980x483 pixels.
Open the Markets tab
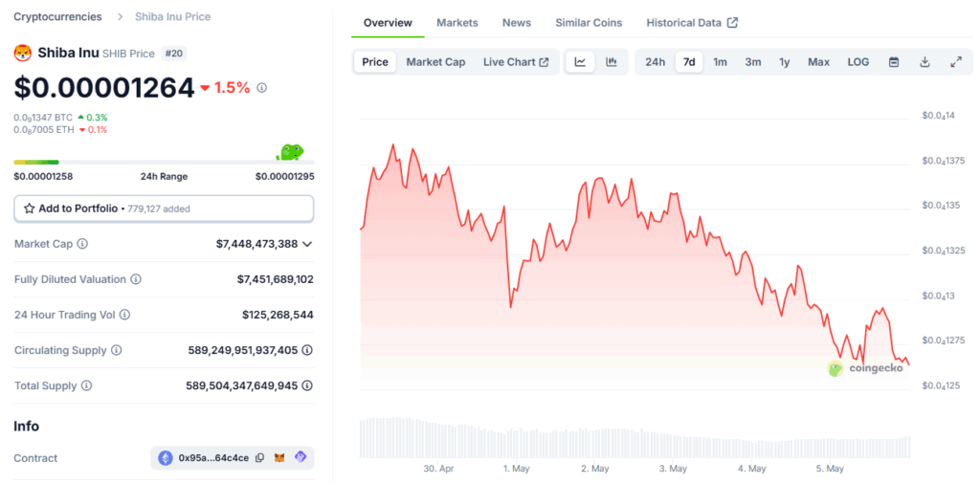[x=457, y=23]
